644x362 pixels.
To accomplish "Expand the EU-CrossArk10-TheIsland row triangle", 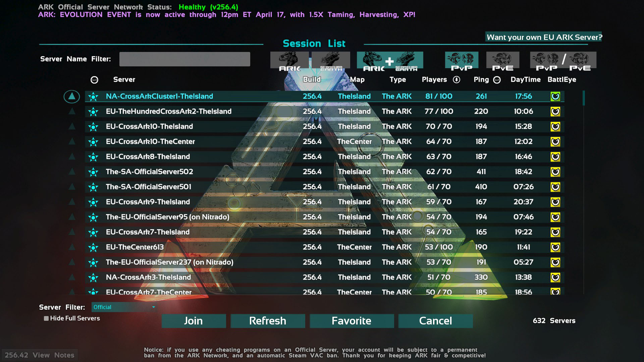I will point(72,126).
